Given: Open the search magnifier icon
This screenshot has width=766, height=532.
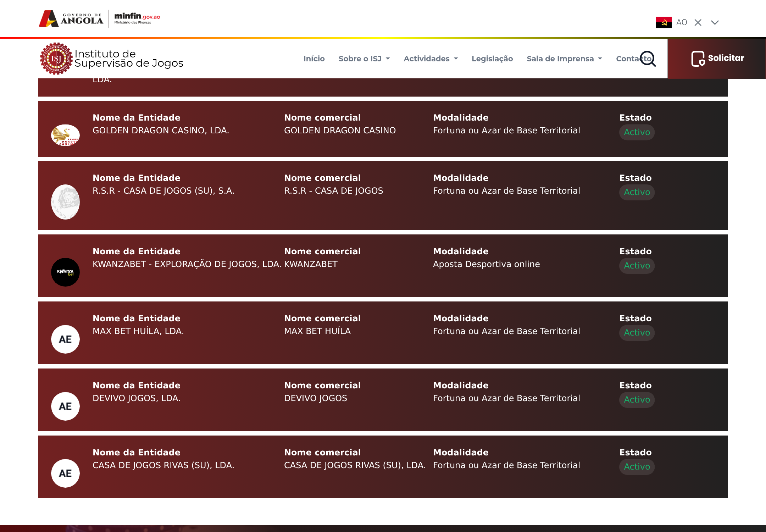Looking at the screenshot, I should coord(648,59).
